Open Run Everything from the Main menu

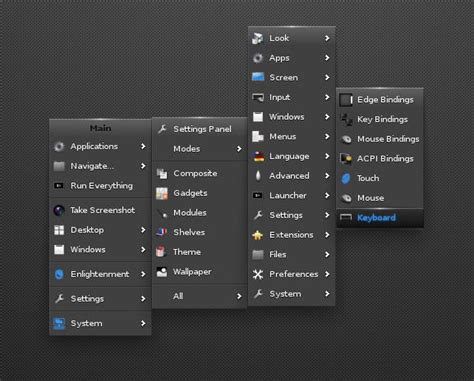point(100,186)
